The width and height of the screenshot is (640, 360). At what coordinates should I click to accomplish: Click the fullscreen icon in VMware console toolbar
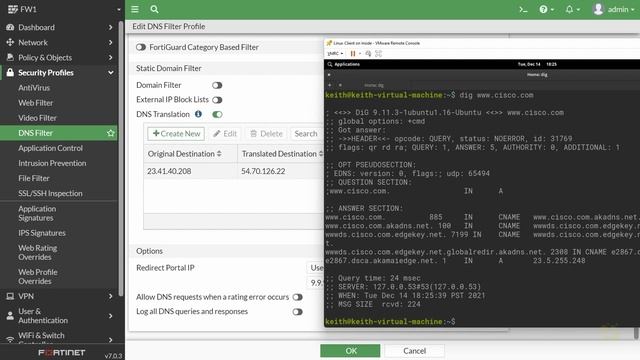[378, 53]
